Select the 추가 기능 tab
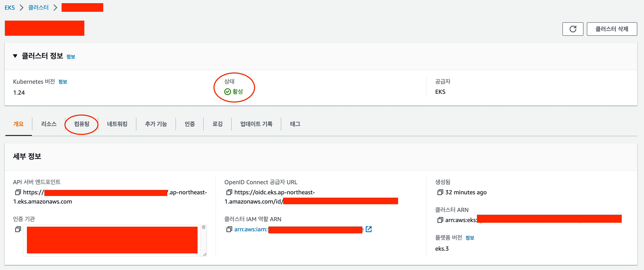 (x=156, y=124)
